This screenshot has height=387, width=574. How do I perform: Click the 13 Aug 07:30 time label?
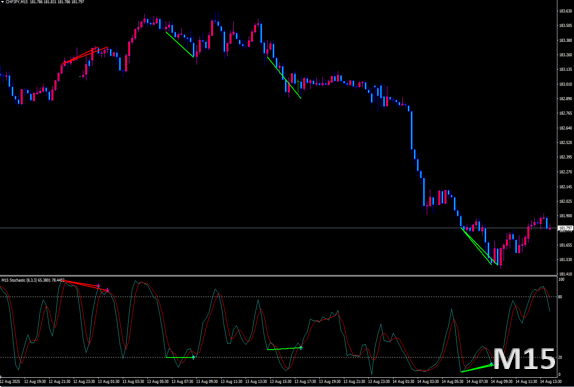point(183,381)
